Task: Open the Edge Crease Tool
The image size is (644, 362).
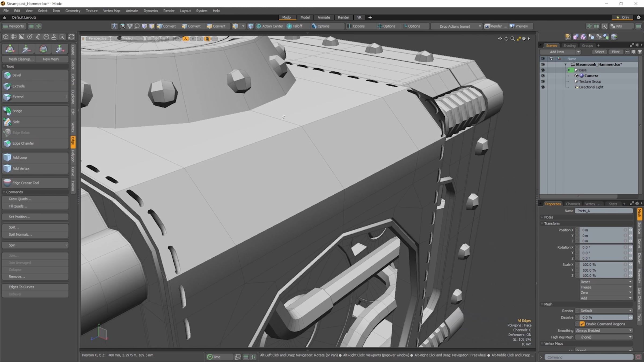Action: click(35, 183)
